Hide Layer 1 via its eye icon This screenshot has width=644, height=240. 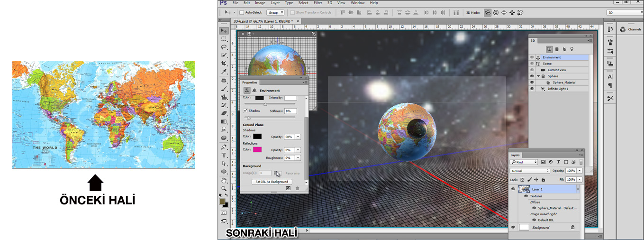(513, 189)
